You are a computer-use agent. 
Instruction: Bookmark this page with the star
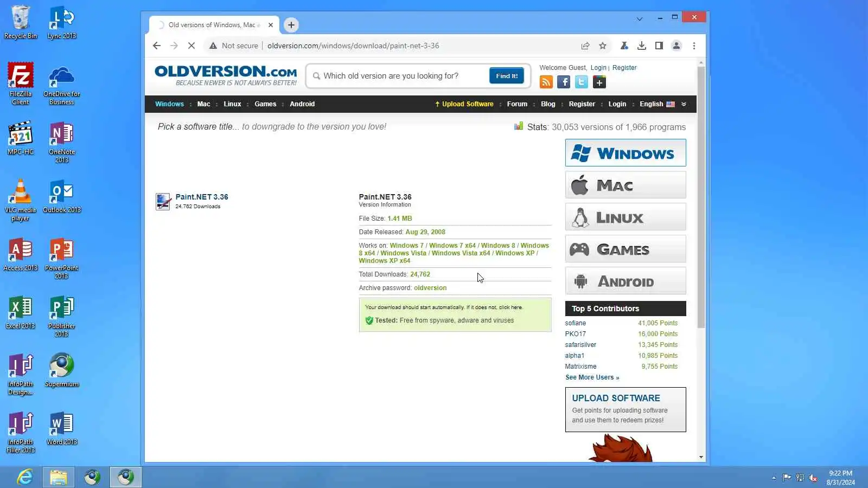click(603, 46)
